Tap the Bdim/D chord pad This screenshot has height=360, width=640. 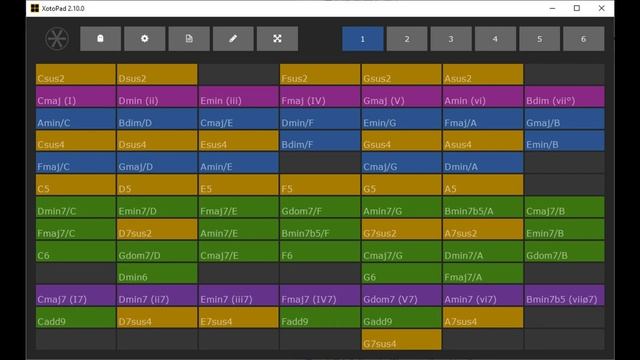(x=157, y=118)
